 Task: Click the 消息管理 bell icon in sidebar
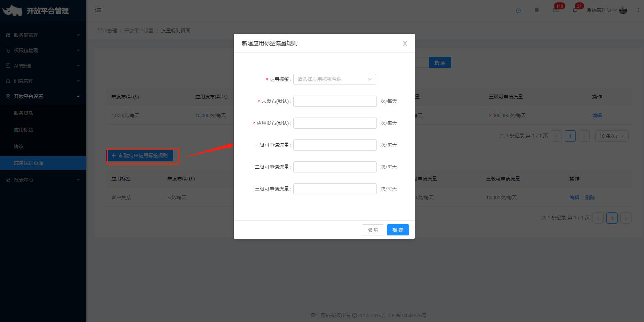point(8,81)
